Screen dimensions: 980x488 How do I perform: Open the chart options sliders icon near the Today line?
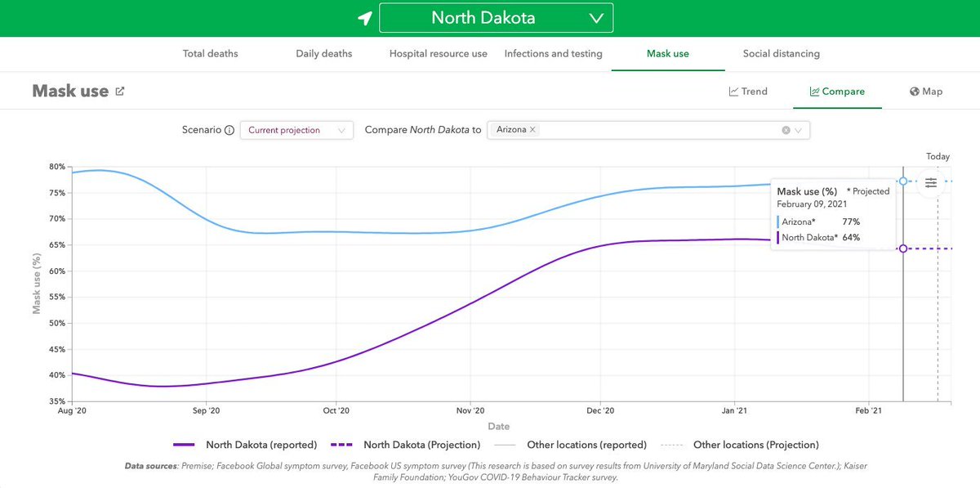coord(930,182)
